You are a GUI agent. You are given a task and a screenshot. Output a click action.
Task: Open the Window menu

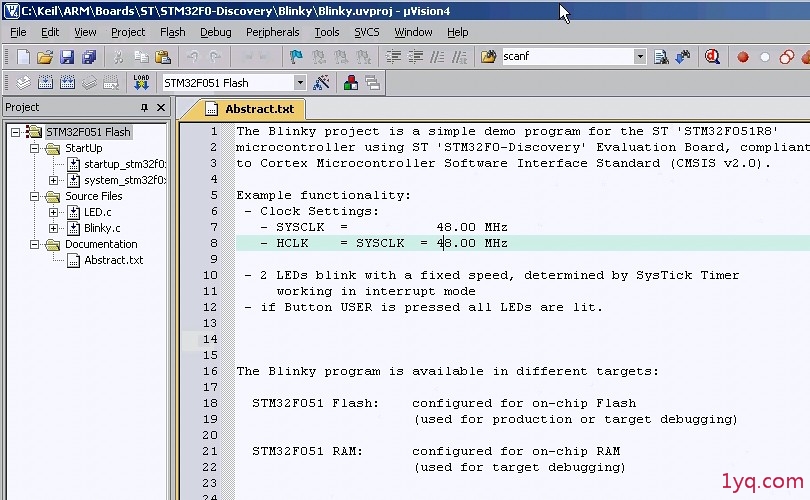(x=413, y=32)
